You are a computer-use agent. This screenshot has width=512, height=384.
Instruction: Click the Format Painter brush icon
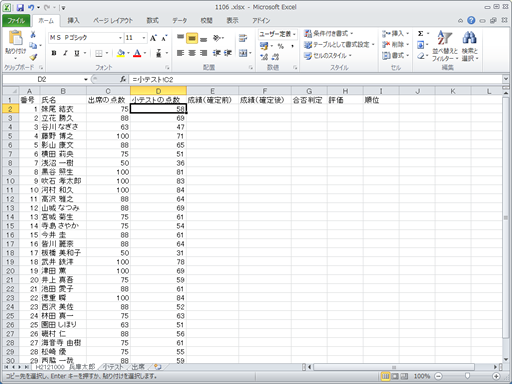[33, 57]
